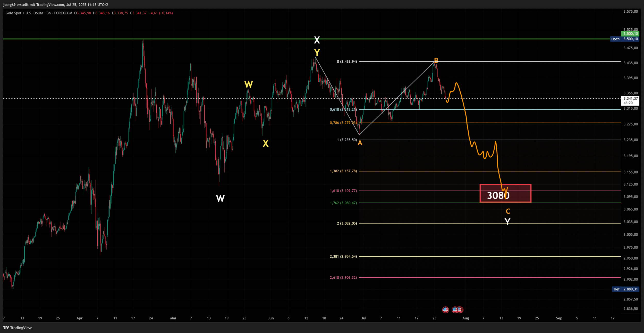
Task: Click the white W label below May low
Action: pyautogui.click(x=220, y=198)
